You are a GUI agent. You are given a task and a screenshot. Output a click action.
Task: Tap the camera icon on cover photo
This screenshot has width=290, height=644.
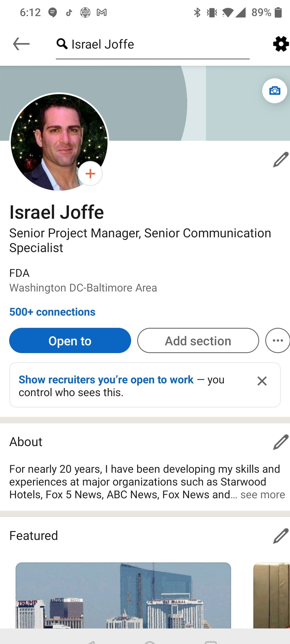tap(274, 91)
